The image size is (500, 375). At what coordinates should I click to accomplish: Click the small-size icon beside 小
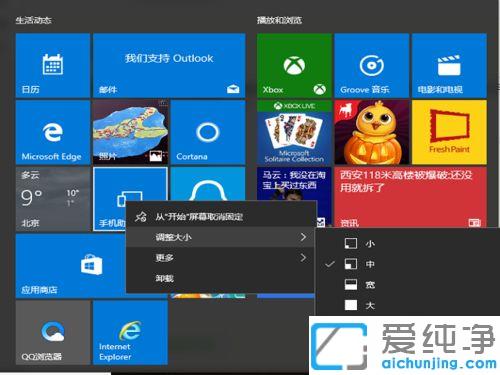click(x=351, y=244)
